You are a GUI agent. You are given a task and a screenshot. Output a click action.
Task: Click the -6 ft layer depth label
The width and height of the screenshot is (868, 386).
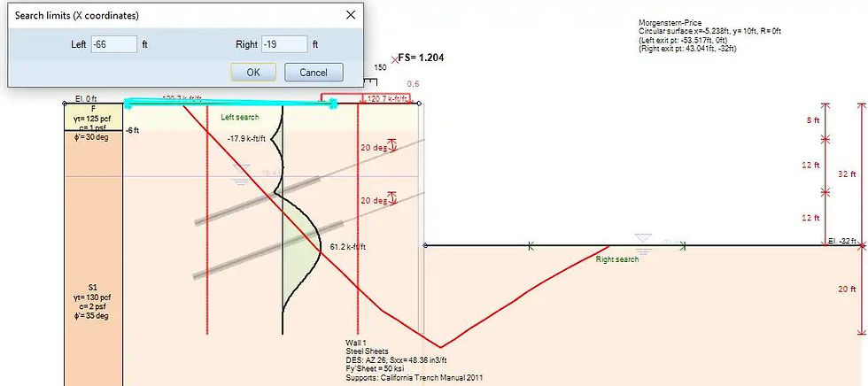coord(132,130)
